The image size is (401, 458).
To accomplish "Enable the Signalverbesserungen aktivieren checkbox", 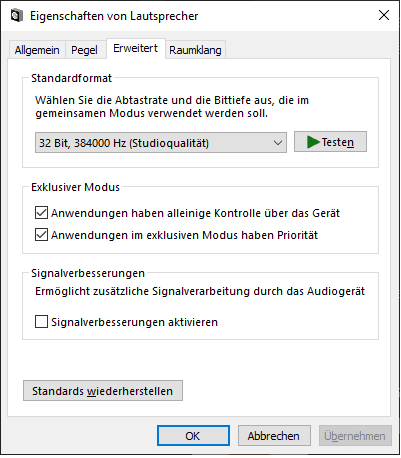I will pyautogui.click(x=41, y=322).
